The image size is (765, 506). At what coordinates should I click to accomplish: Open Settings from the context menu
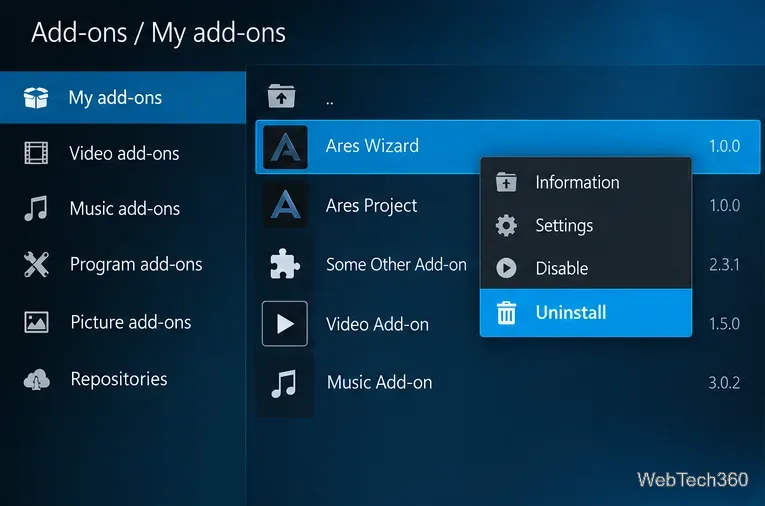[586, 225]
